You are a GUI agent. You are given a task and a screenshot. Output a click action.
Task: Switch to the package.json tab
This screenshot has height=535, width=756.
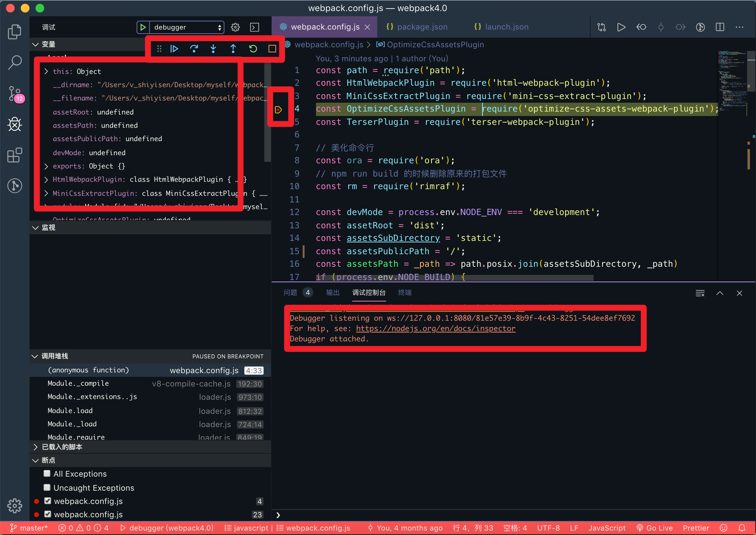pyautogui.click(x=422, y=27)
